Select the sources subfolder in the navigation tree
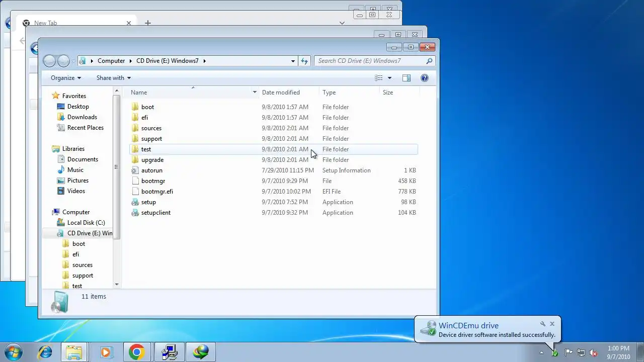 83,265
